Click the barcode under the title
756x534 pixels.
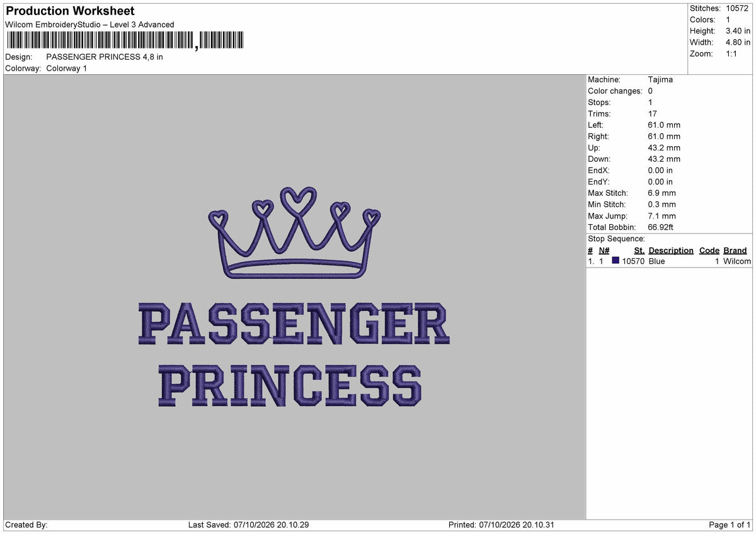click(x=124, y=41)
